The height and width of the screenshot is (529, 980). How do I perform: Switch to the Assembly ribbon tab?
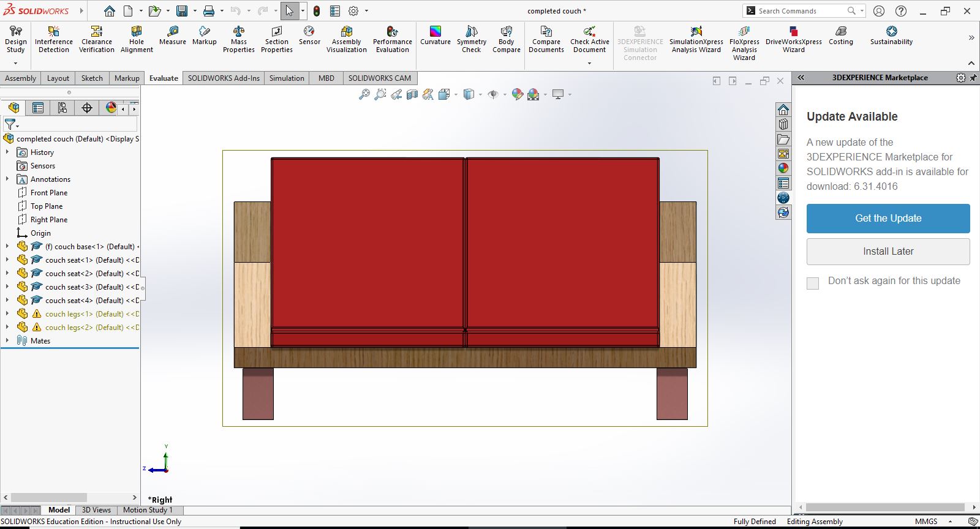21,78
